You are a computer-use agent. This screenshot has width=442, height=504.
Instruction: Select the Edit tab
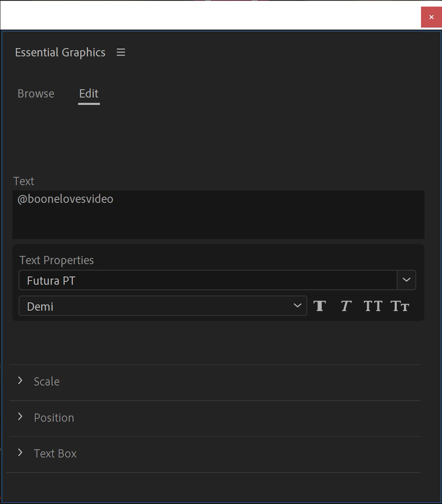click(89, 94)
